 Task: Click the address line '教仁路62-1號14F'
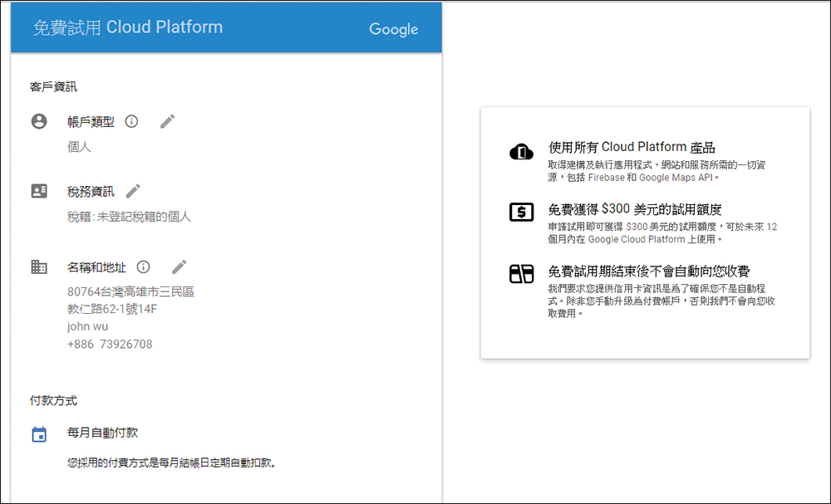point(112,309)
